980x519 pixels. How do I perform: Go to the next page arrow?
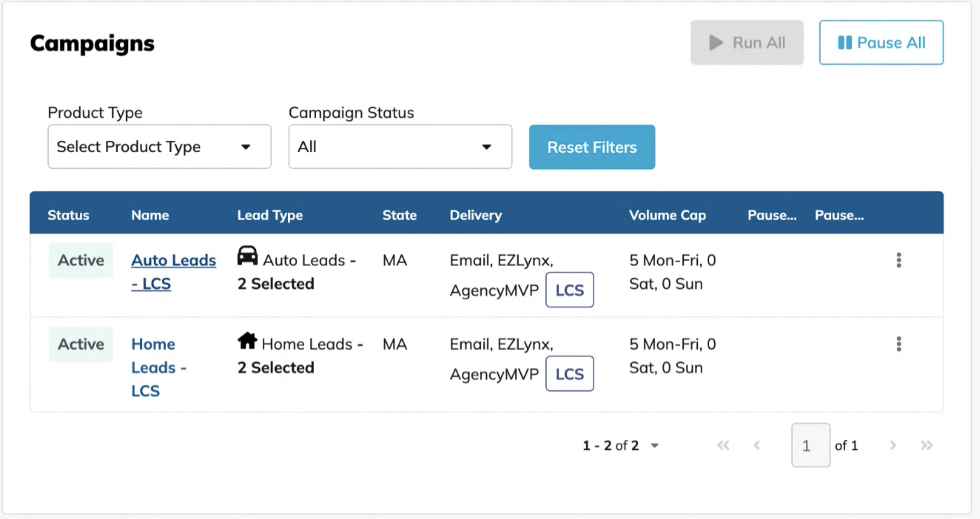892,445
